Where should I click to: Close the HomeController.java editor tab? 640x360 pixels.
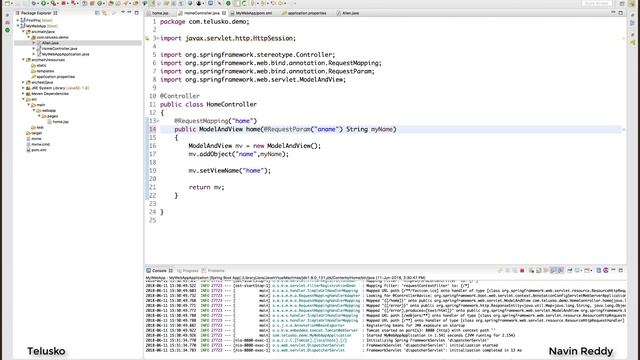224,13
